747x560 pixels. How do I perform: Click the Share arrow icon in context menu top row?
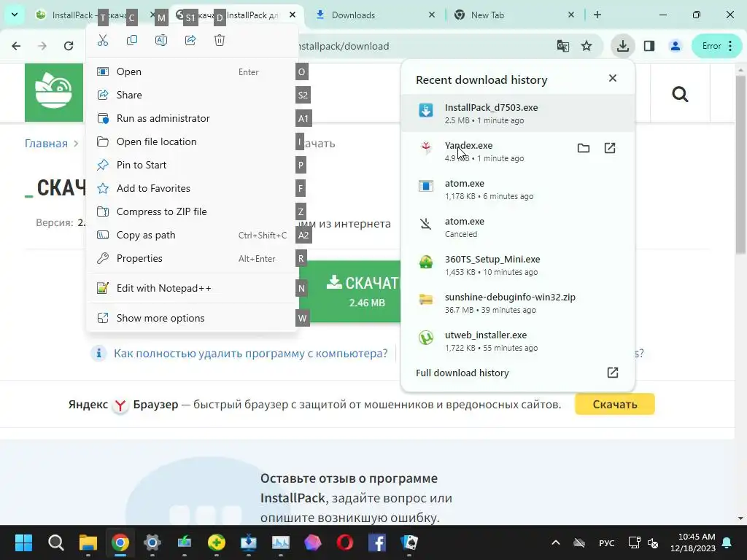190,41
